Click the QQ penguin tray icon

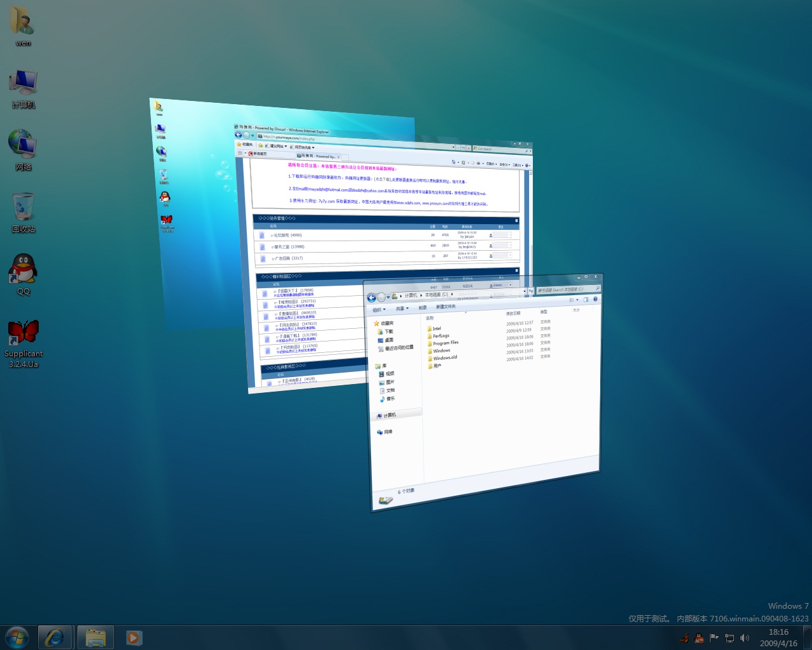tap(699, 638)
